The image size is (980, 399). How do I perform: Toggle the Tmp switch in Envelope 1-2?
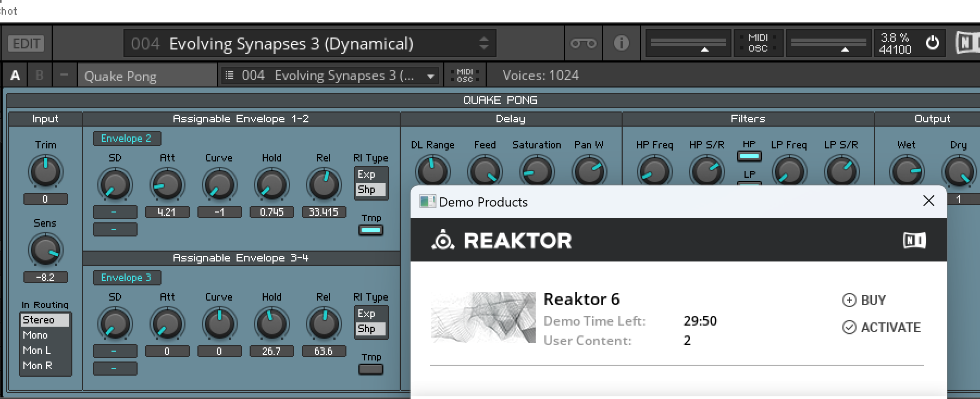[x=371, y=230]
